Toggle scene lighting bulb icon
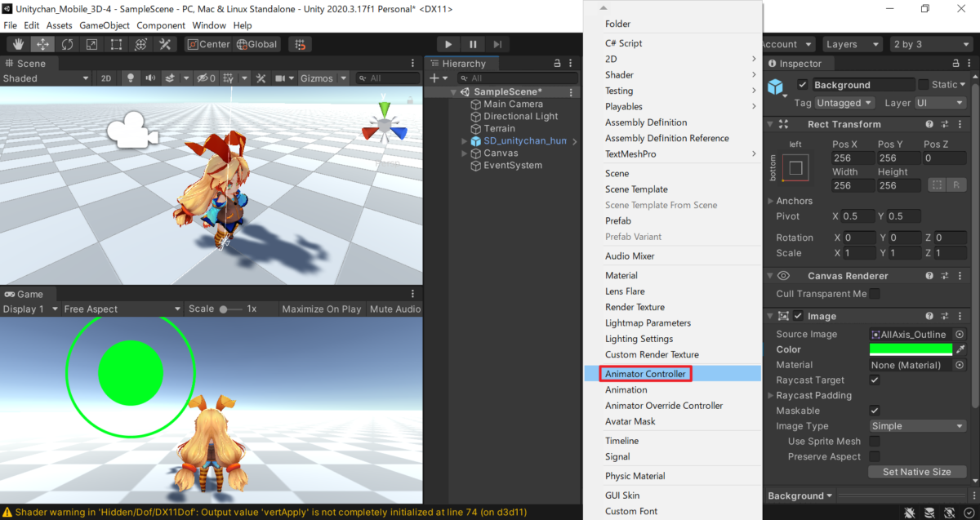This screenshot has height=520, width=980. click(x=130, y=78)
